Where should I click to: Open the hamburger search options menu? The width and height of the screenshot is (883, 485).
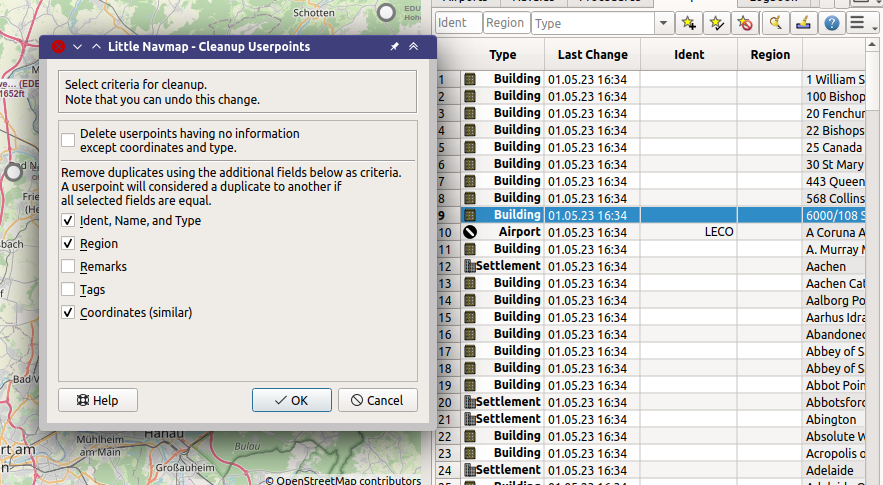click(x=857, y=23)
